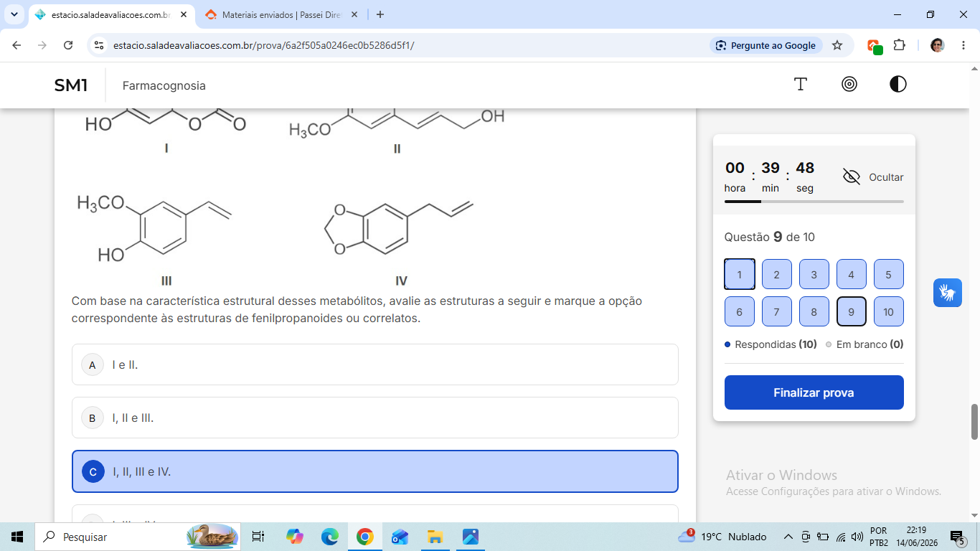Open Task View on the taskbar
Image resolution: width=980 pixels, height=551 pixels.
click(x=258, y=537)
